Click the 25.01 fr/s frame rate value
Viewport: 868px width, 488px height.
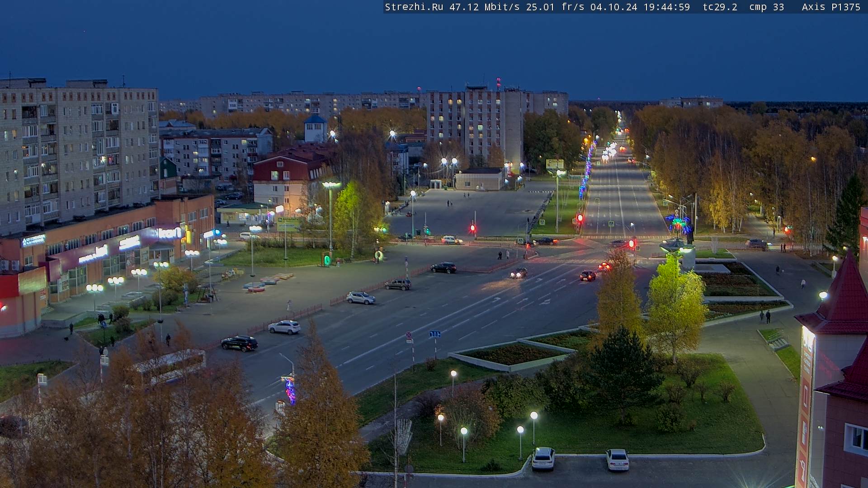[x=555, y=7]
